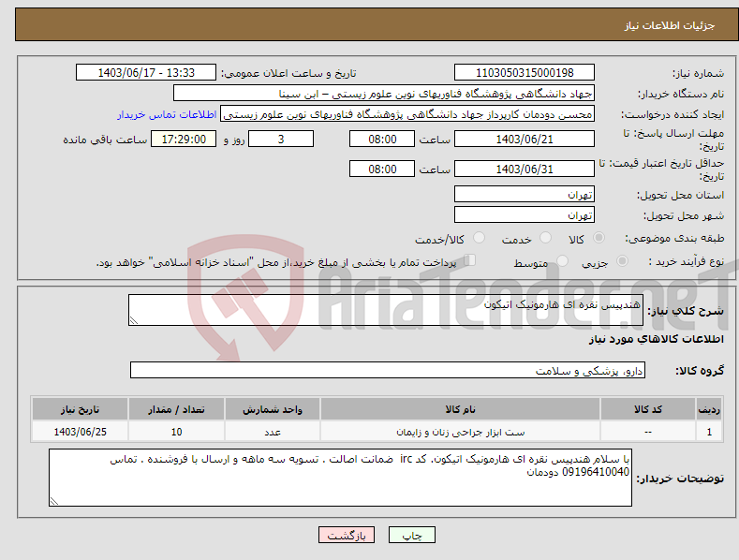
Task: Click the resize handle of توضیحات خریدار box
Action: click(x=54, y=501)
